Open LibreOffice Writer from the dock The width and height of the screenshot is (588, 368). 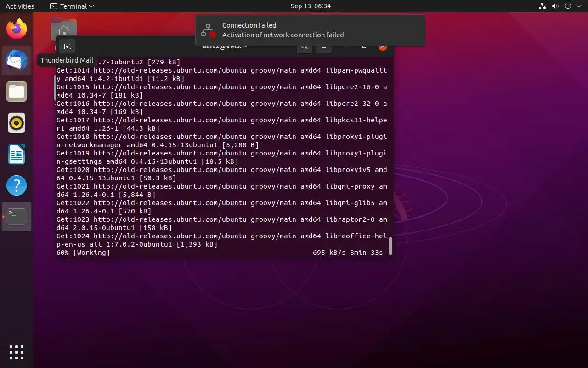coord(17,154)
